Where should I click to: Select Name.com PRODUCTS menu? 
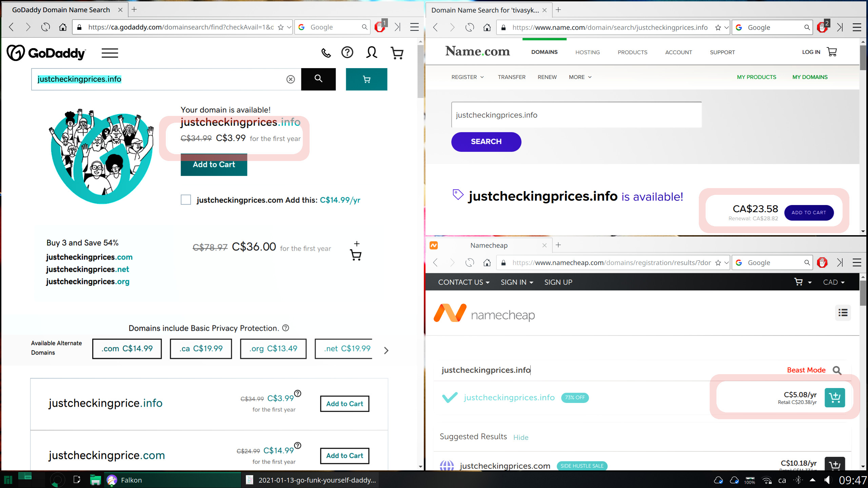(632, 52)
